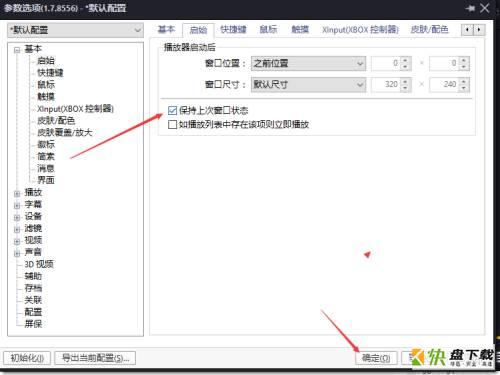Image resolution: width=500 pixels, height=375 pixels.
Task: Select 存档 in the settings tree
Action: point(33,288)
